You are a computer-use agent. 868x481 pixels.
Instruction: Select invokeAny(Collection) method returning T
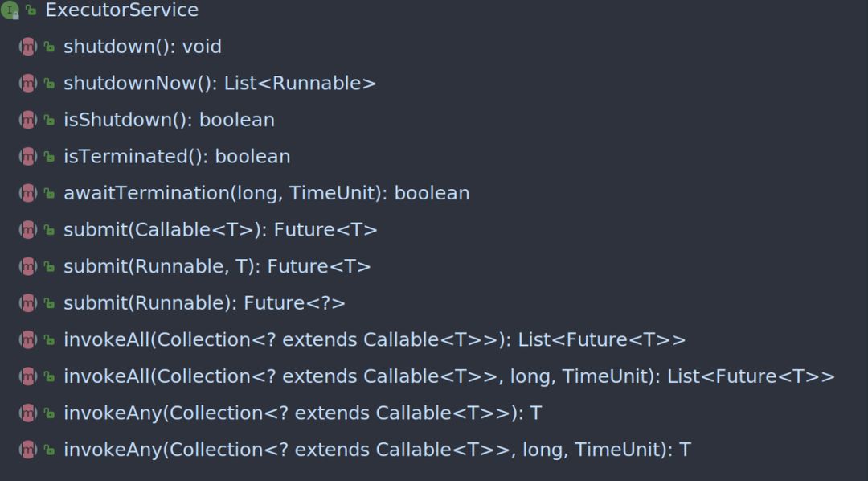point(302,413)
